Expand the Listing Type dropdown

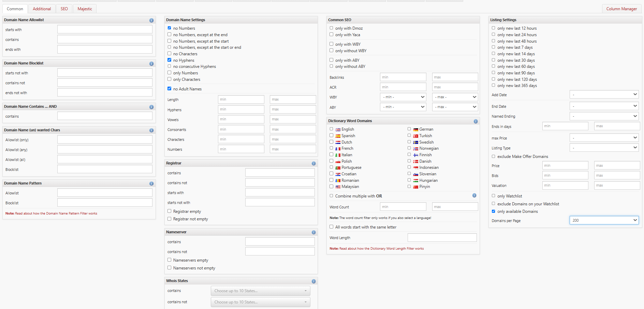coord(604,148)
